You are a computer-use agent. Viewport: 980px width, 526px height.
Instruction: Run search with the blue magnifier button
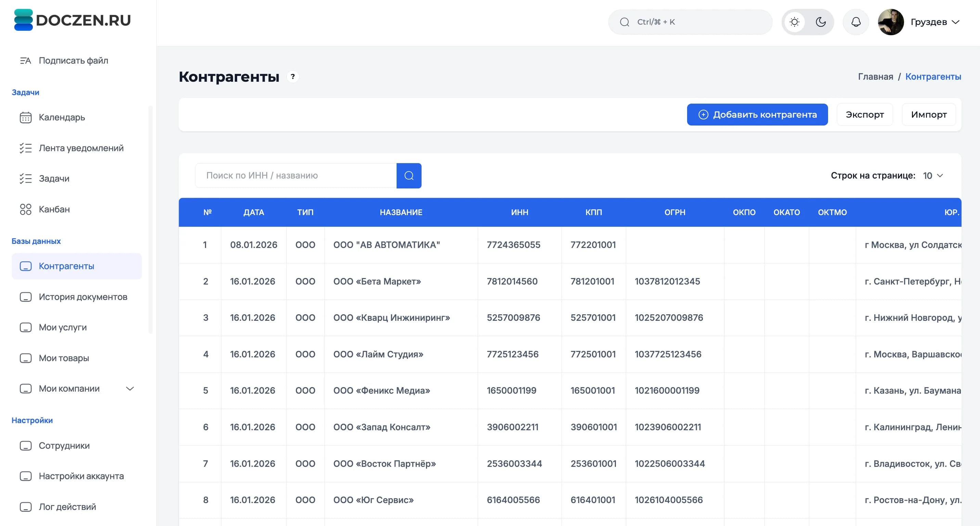[409, 176]
